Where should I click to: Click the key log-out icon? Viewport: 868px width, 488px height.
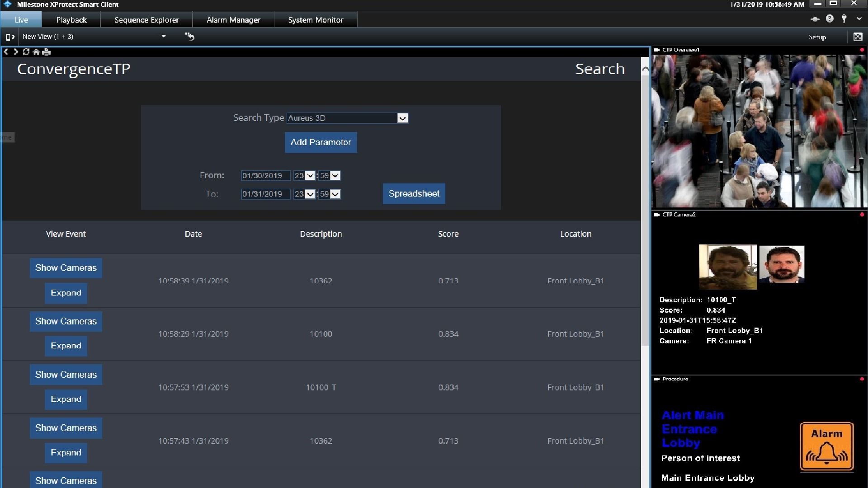point(844,19)
